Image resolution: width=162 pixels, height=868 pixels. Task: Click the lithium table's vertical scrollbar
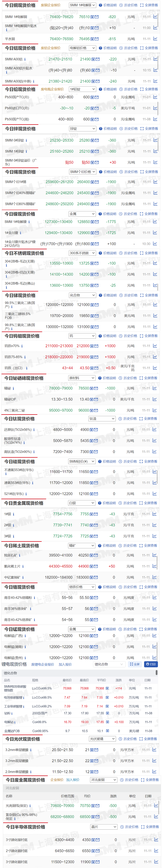(157, 673)
